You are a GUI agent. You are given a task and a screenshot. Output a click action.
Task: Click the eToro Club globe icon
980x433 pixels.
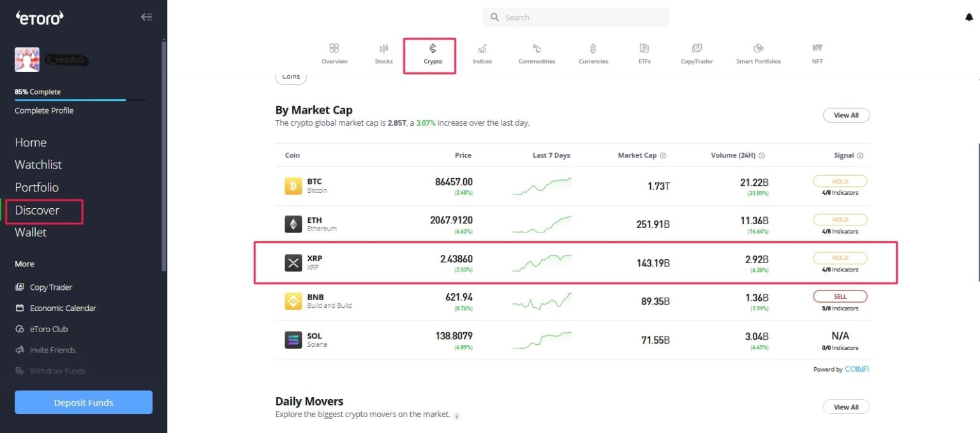(19, 328)
